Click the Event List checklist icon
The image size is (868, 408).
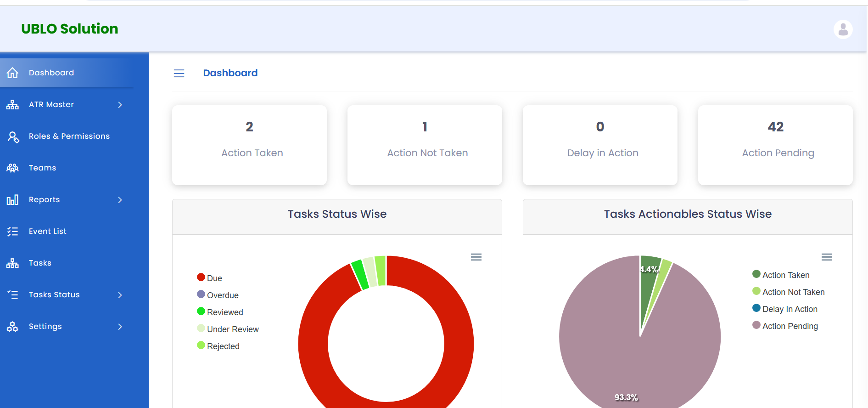12,232
